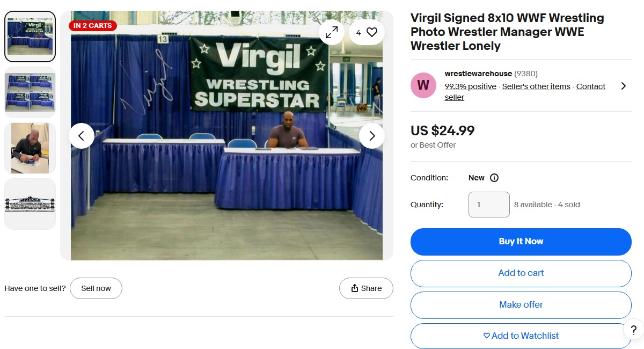
Task: Expand the image to full-screen view
Action: pos(332,32)
